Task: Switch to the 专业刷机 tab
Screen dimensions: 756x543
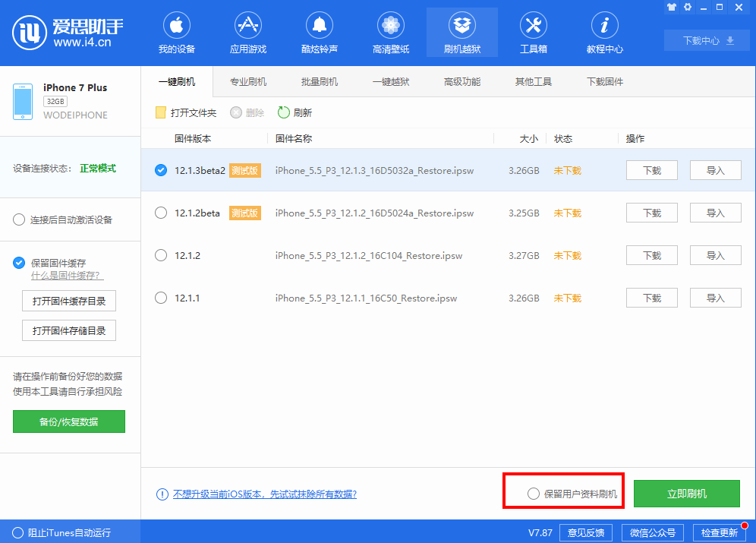Action: pos(247,81)
